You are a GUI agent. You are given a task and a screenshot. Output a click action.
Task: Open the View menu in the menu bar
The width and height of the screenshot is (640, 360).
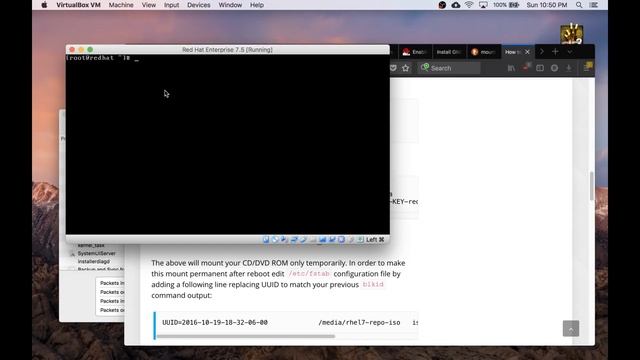tap(149, 5)
